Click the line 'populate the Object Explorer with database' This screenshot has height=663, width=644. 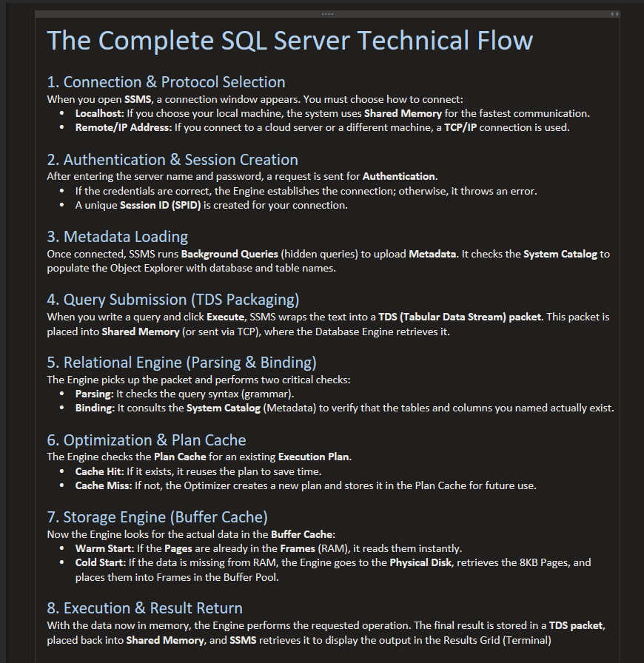(191, 268)
